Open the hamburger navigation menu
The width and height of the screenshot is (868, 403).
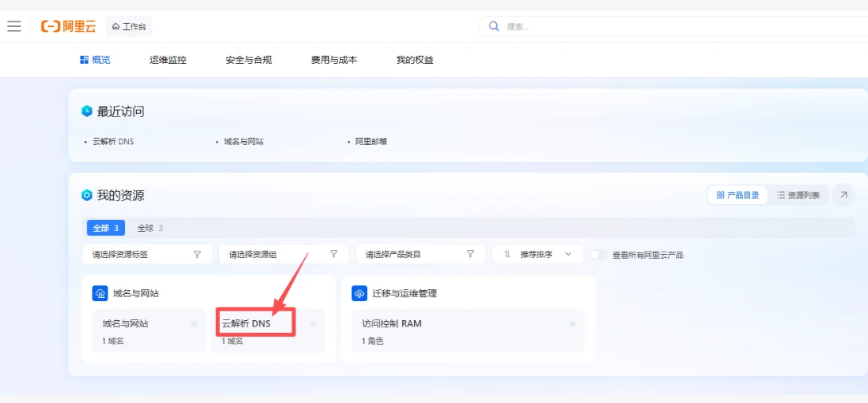(14, 26)
